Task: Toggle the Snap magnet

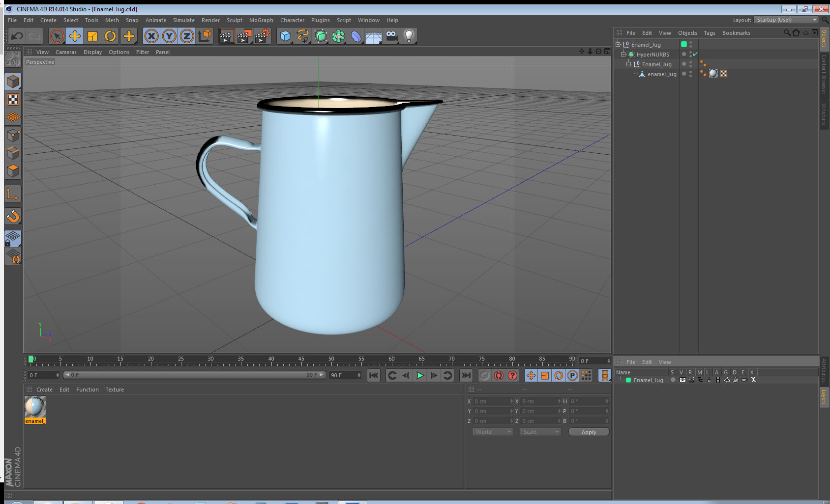Action: [13, 216]
